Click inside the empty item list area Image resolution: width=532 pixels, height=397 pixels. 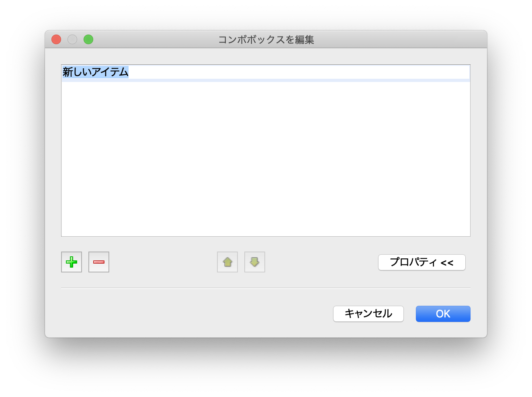[265, 161]
